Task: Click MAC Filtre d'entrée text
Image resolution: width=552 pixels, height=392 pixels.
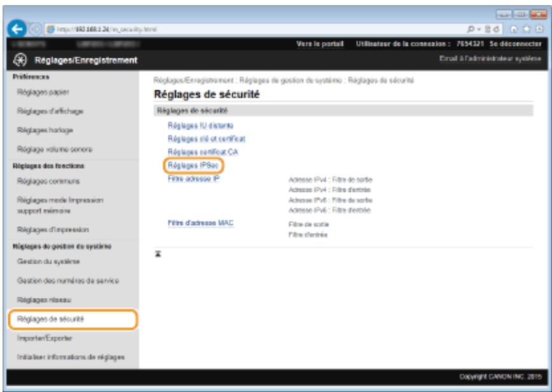Action: 308,234
